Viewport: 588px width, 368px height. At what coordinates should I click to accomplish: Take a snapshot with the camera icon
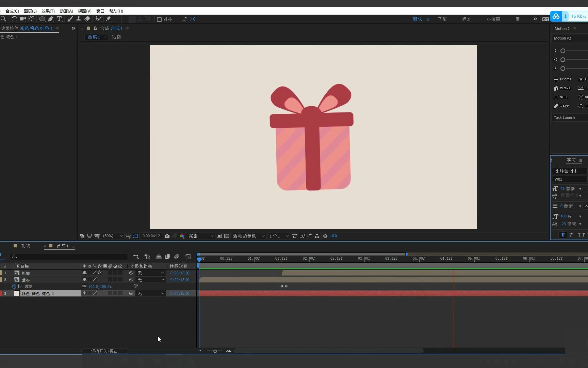(167, 236)
